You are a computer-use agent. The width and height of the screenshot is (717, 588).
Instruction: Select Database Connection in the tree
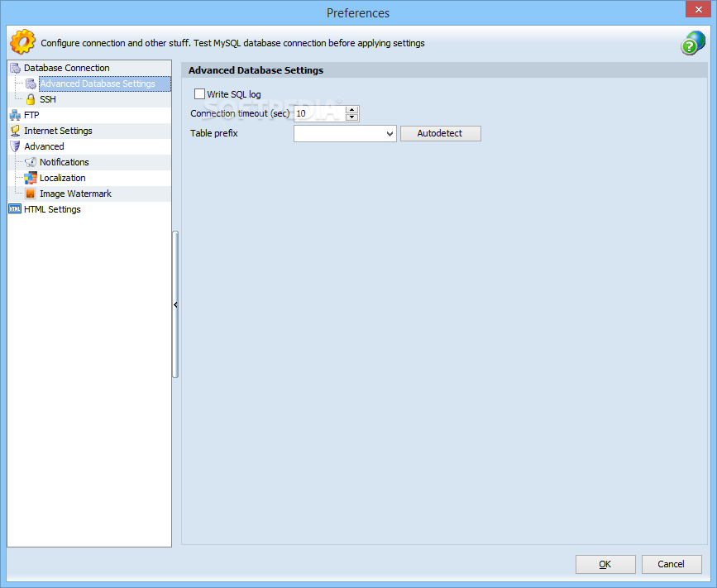tap(67, 68)
